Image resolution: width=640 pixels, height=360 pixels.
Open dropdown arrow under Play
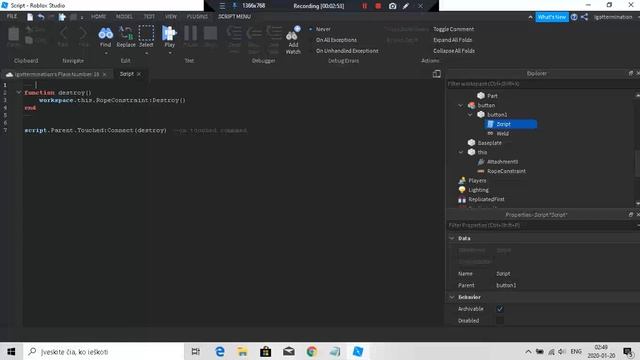pos(169,53)
